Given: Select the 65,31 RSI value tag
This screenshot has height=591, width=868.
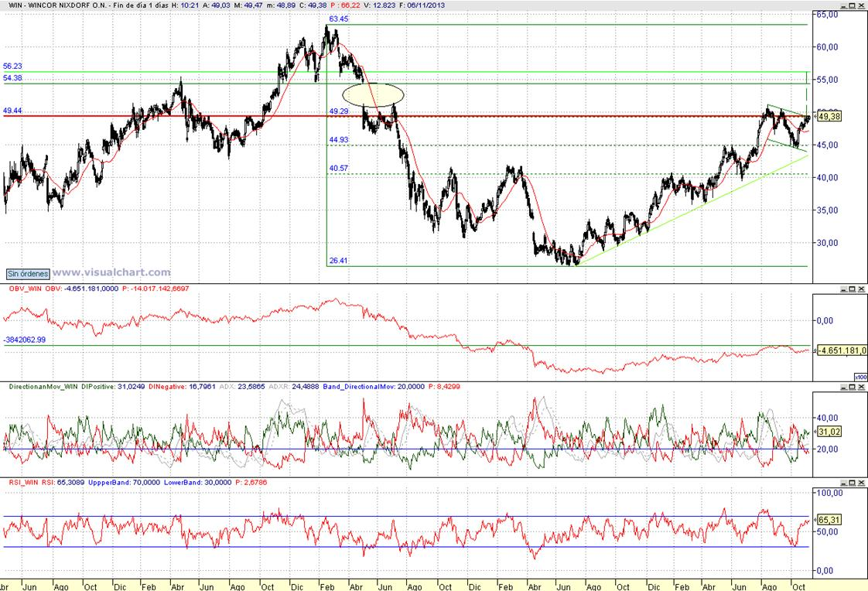Looking at the screenshot, I should click(829, 520).
